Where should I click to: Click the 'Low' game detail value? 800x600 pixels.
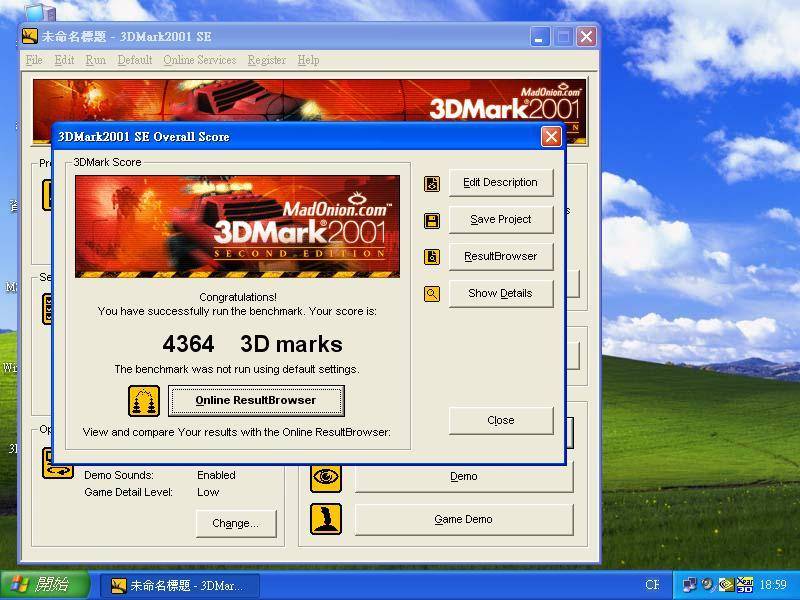pos(208,492)
